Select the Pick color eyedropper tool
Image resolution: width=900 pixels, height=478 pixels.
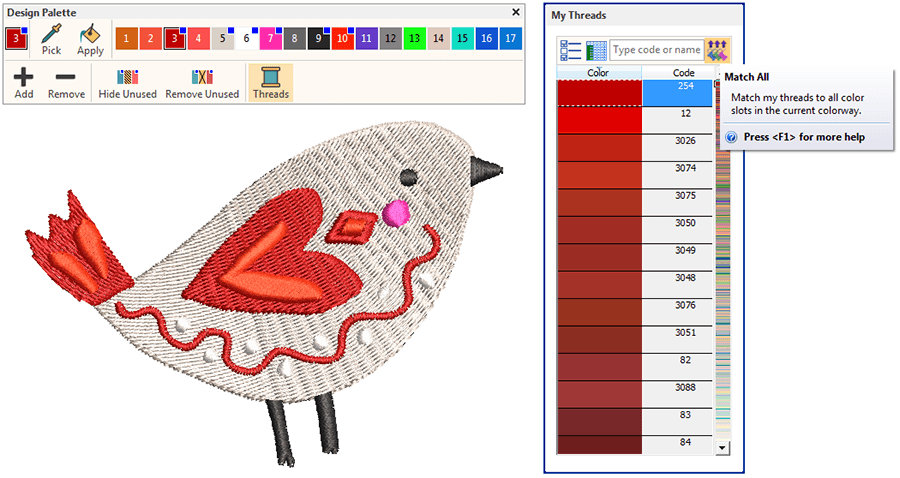(x=51, y=39)
